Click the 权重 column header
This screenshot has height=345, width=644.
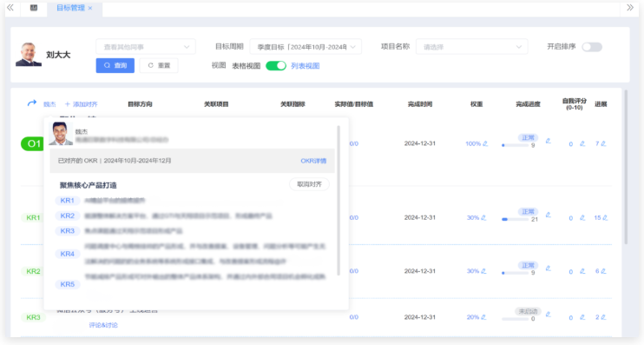point(476,104)
